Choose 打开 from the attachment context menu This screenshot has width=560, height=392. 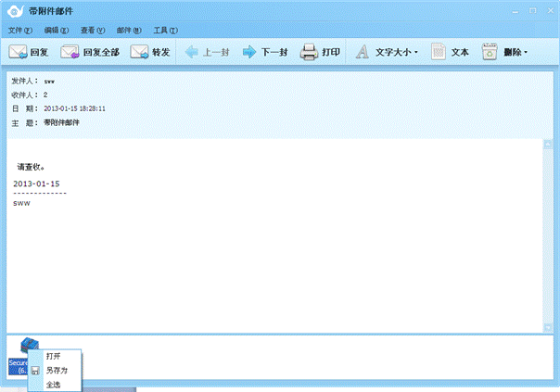(x=54, y=356)
